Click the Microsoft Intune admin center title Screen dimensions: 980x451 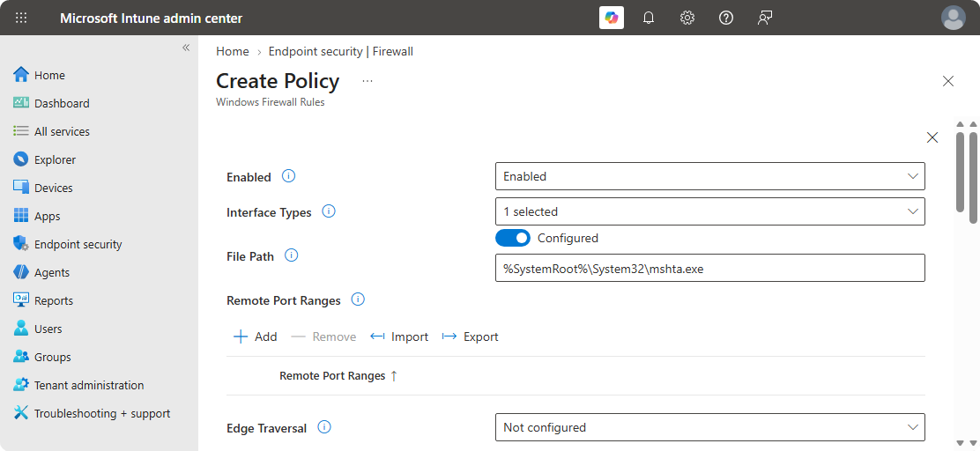tap(152, 18)
